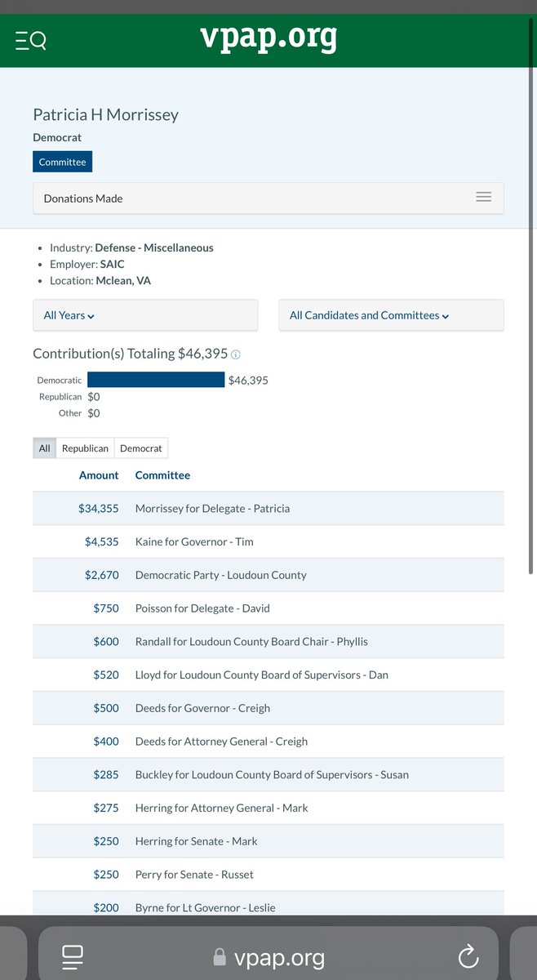Screen dimensions: 537x980
Task: Filter contributions by Republican
Action: [85, 448]
